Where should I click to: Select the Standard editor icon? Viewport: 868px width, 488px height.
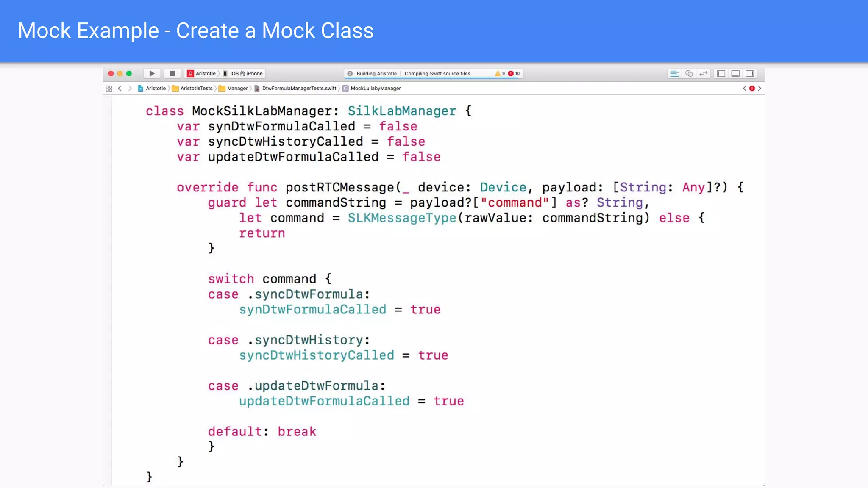[674, 74]
